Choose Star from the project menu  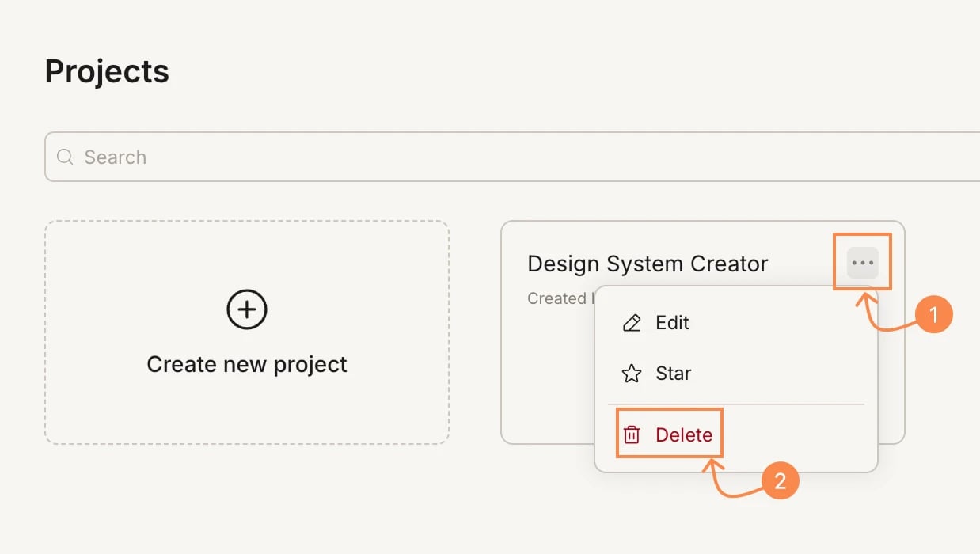(x=736, y=374)
